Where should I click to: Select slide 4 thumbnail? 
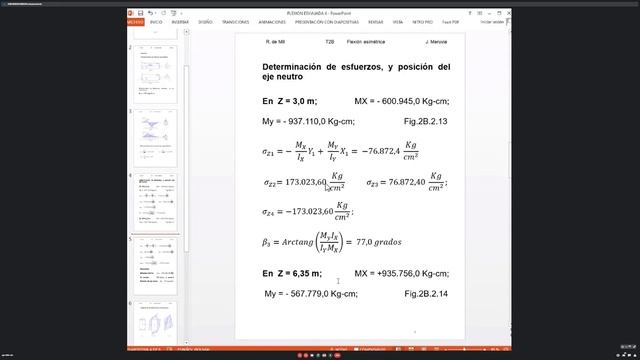tap(156, 202)
